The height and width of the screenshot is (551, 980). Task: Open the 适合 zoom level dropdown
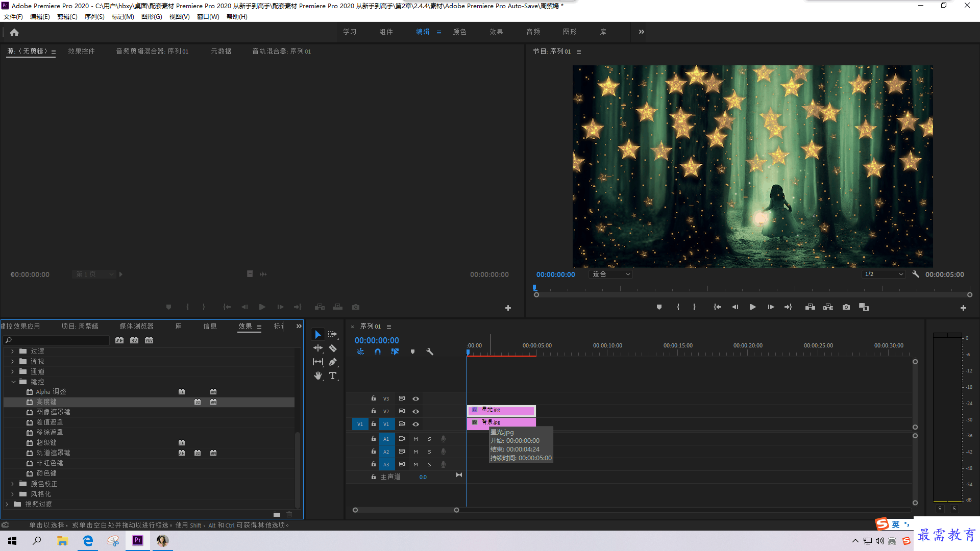[611, 274]
